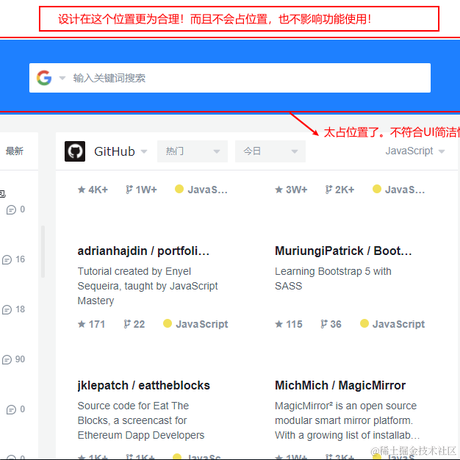Open the 热门 filter dropdown

(192, 151)
